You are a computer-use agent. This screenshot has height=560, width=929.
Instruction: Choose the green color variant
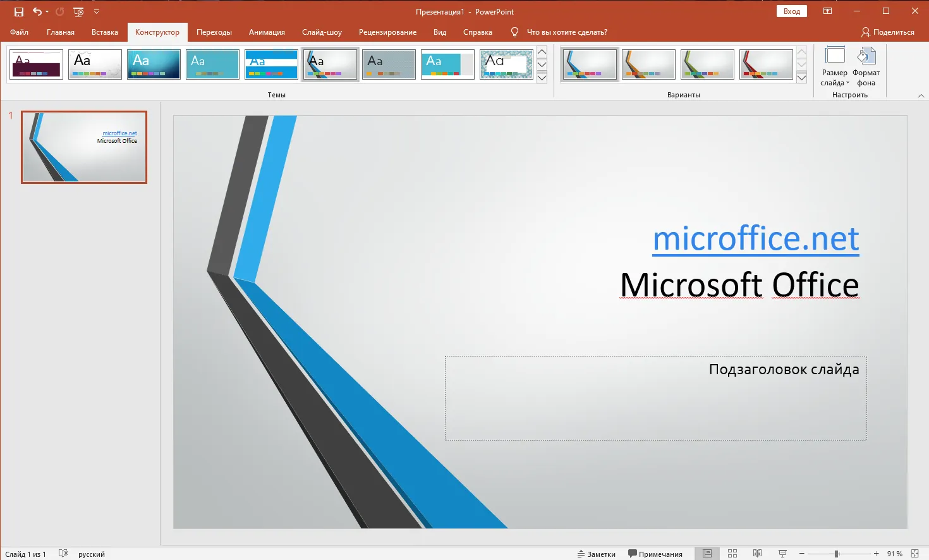(707, 64)
